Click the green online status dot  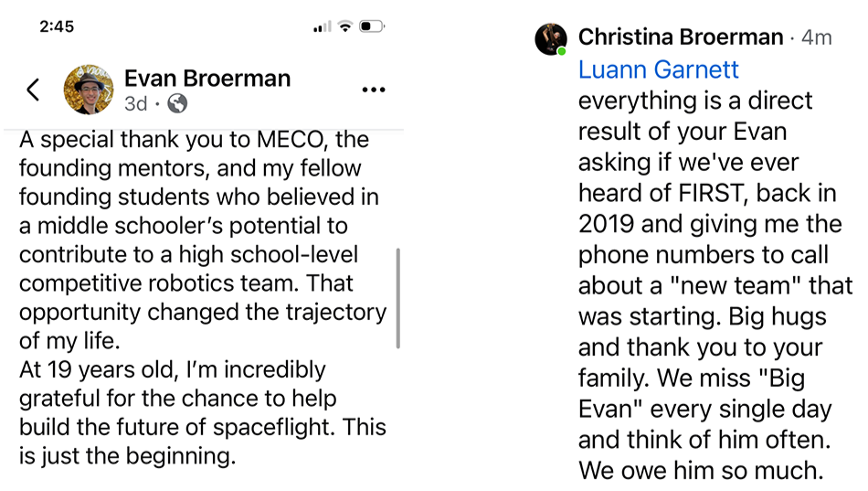(x=562, y=51)
